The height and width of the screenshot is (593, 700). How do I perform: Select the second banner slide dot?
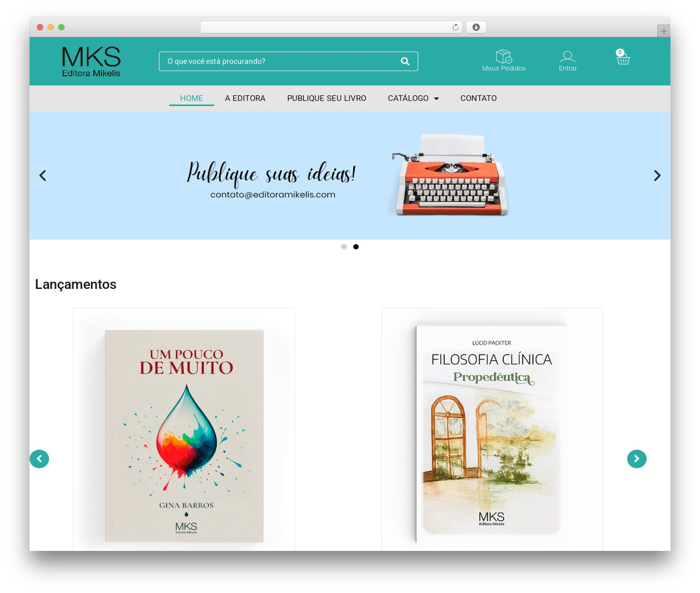(x=356, y=247)
